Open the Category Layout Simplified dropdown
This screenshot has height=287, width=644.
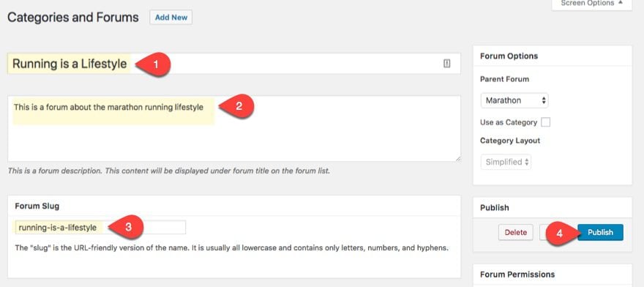[506, 162]
